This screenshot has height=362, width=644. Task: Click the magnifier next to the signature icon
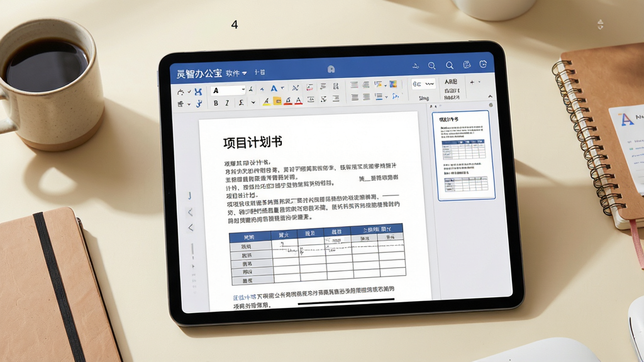pos(431,65)
